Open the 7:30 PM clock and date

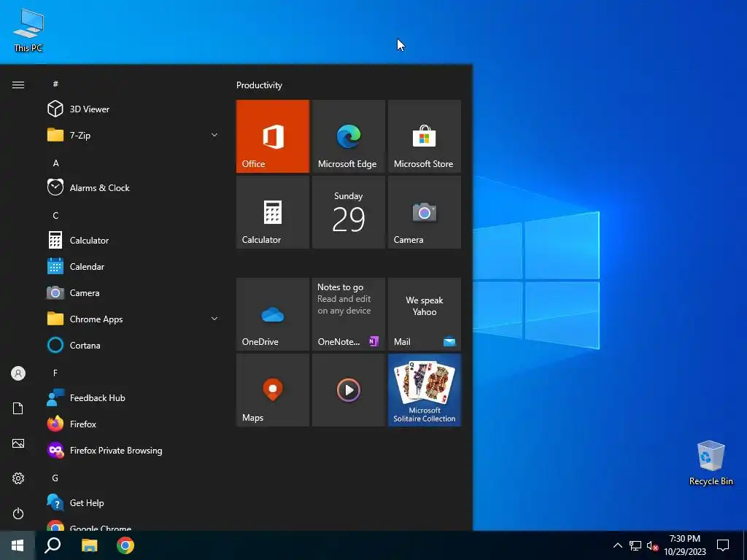(x=685, y=545)
